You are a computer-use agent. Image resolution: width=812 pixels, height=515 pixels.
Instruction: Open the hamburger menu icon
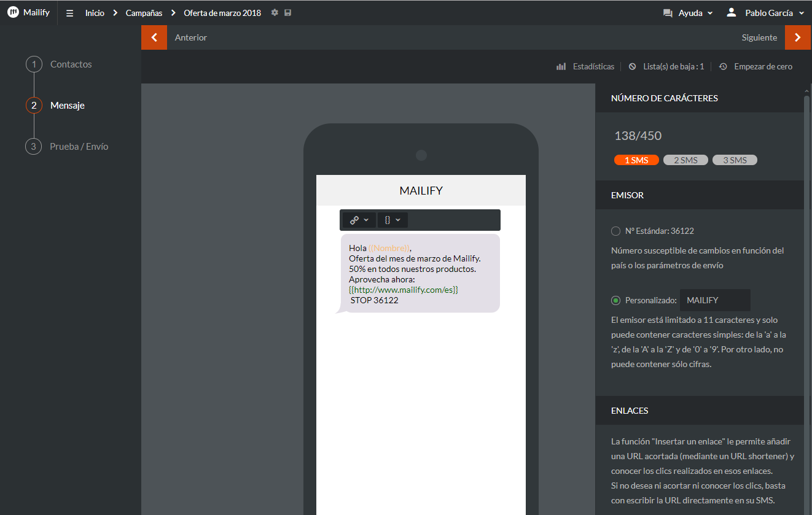tap(69, 13)
